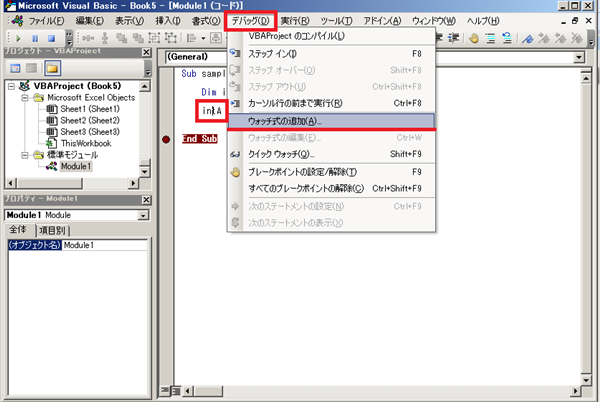Open the 書式(O) menu

coord(206,21)
